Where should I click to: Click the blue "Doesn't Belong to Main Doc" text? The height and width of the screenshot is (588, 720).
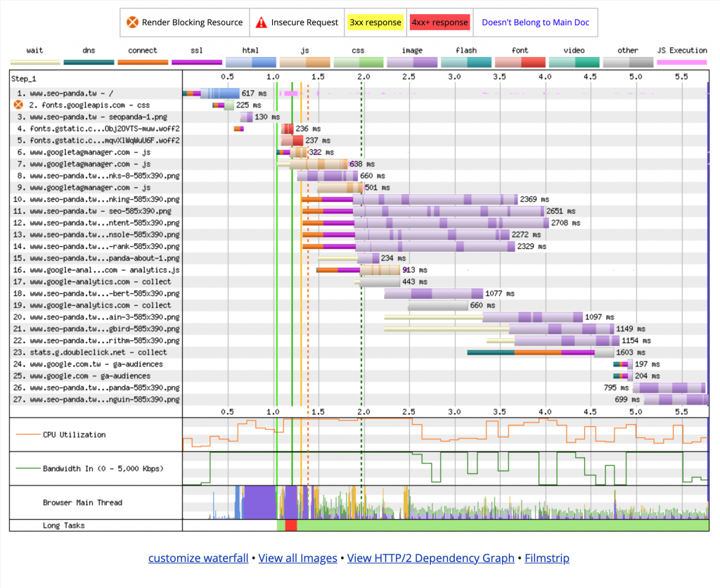(535, 22)
